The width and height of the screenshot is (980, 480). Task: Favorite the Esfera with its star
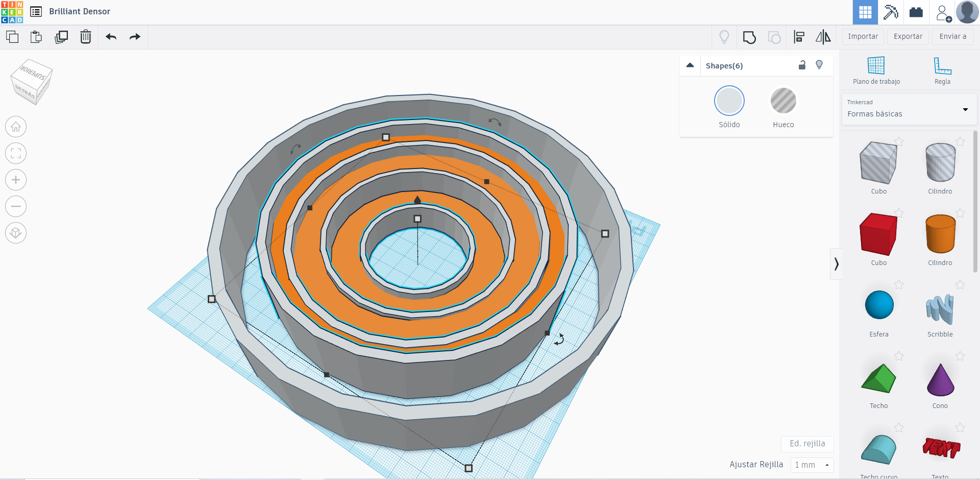[899, 284]
